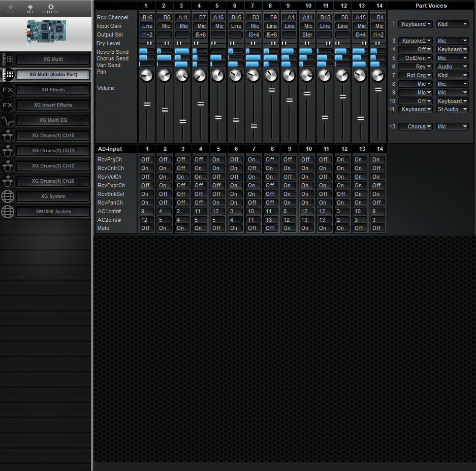Open XG Drums(4) Ch26 button
476x471 pixels.
pos(53,181)
